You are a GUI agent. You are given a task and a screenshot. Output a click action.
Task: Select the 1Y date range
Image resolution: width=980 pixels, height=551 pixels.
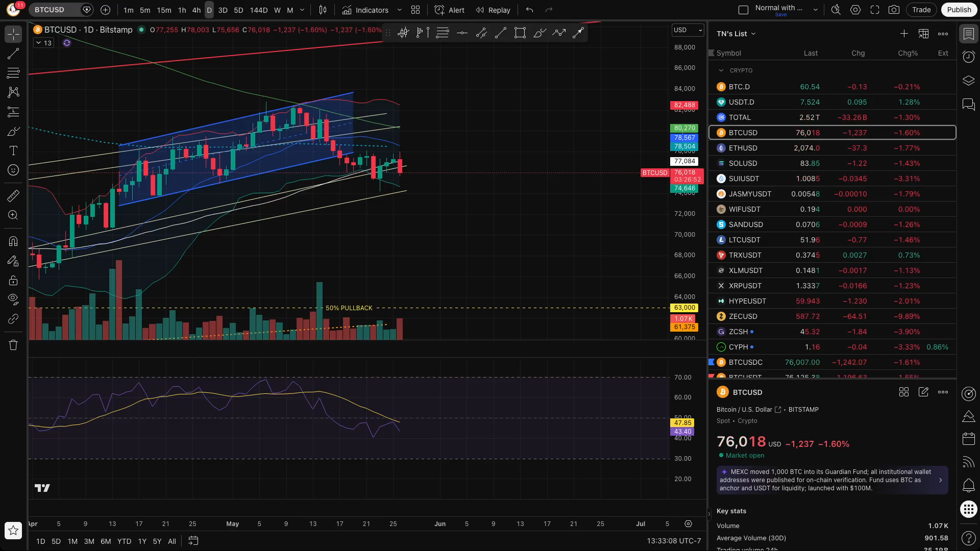[x=142, y=541]
